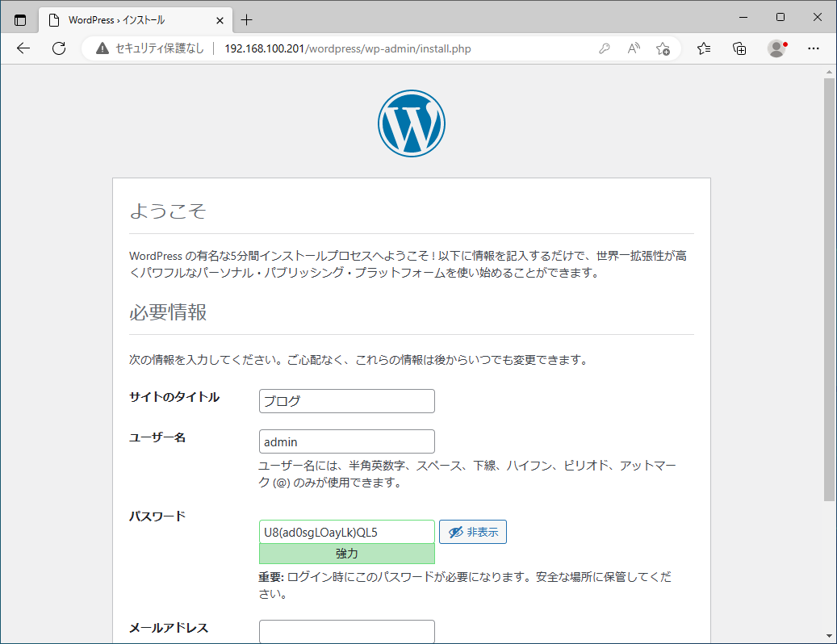This screenshot has height=644, width=837.
Task: Add this page to favorites star icon
Action: (663, 48)
